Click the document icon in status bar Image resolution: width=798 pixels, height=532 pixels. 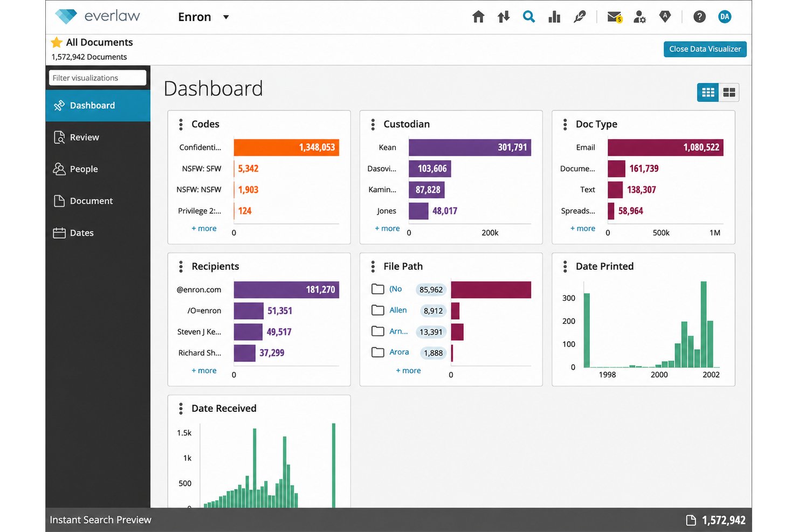tap(691, 520)
